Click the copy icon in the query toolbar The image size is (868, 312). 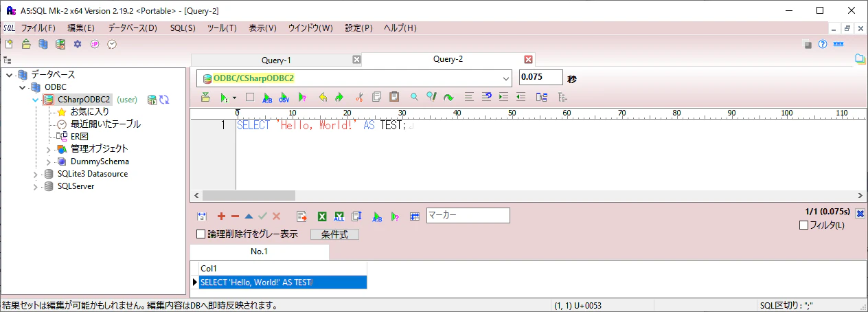[x=376, y=98]
